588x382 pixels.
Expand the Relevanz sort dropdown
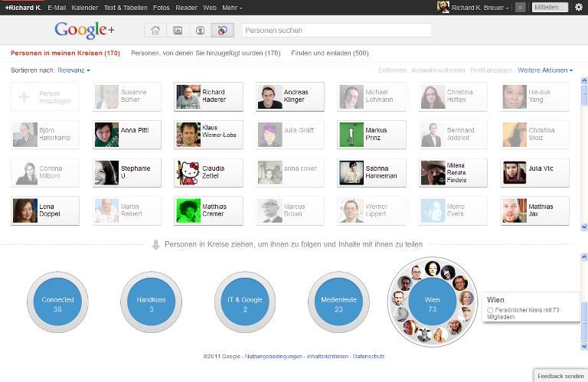tap(74, 70)
